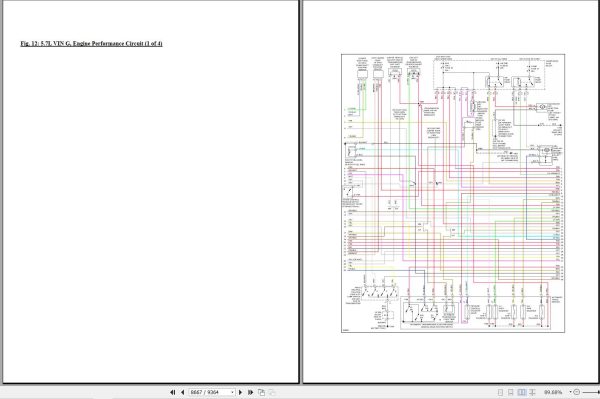
Task: Go to the next page
Action: tap(240, 392)
